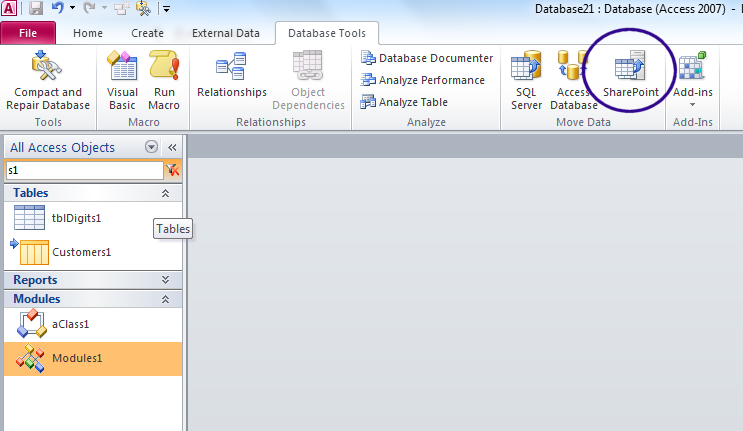743x431 pixels.
Task: Click the navigation search box containing s1
Action: 84,170
